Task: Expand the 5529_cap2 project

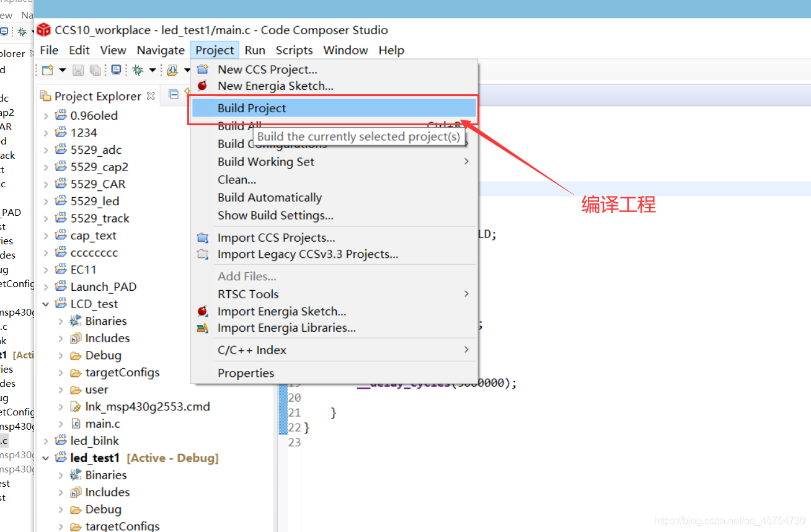Action: [46, 167]
